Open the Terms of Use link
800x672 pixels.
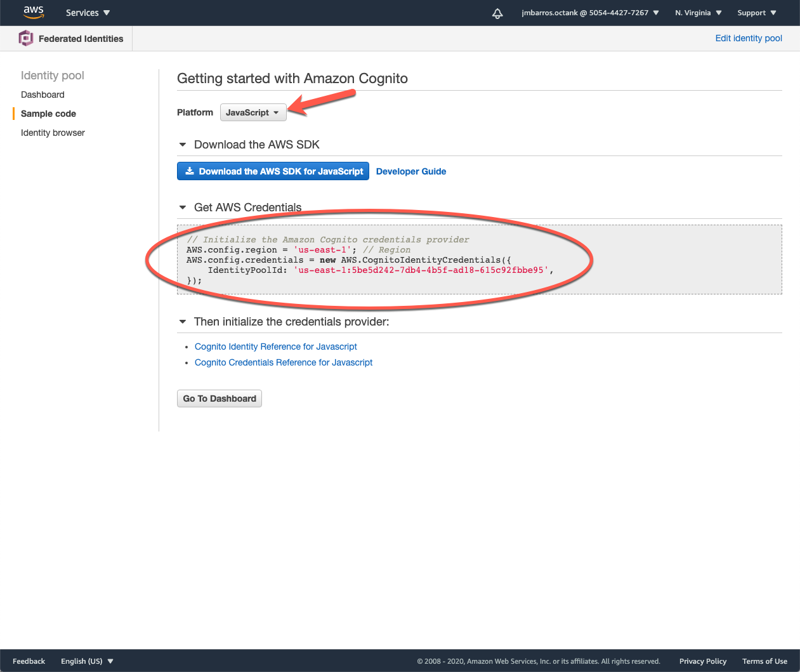tap(764, 661)
